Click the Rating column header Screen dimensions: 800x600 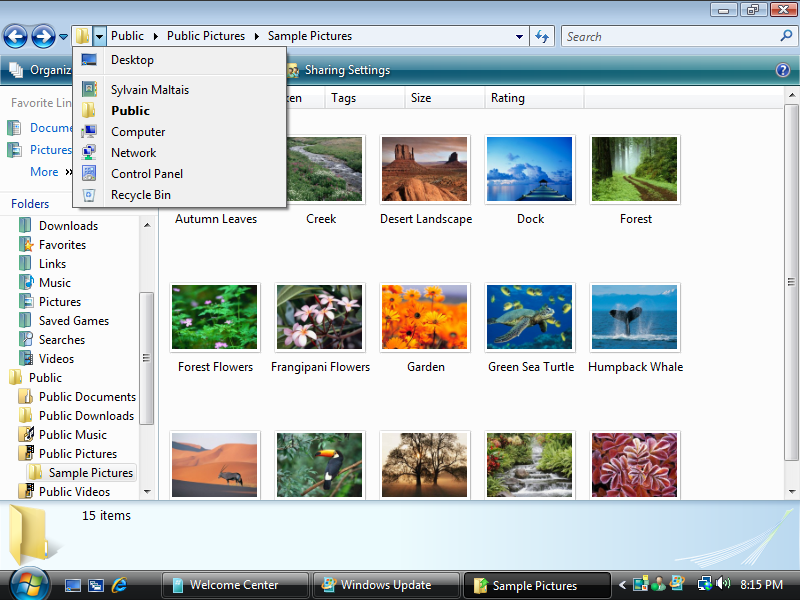pyautogui.click(x=508, y=98)
